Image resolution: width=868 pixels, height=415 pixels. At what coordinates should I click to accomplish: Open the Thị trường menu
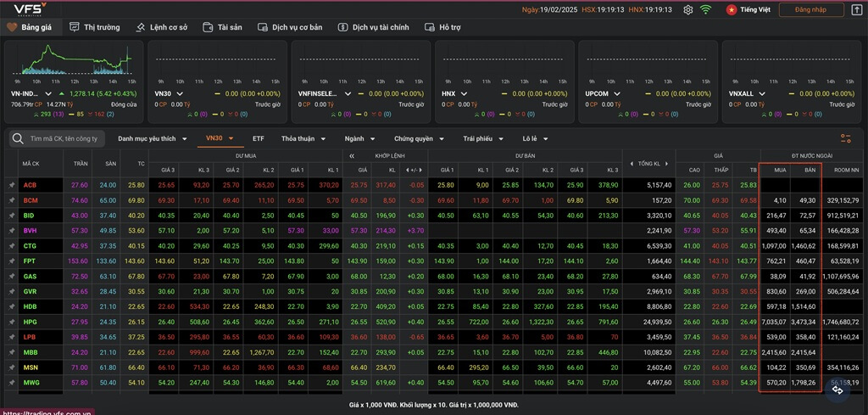click(95, 26)
